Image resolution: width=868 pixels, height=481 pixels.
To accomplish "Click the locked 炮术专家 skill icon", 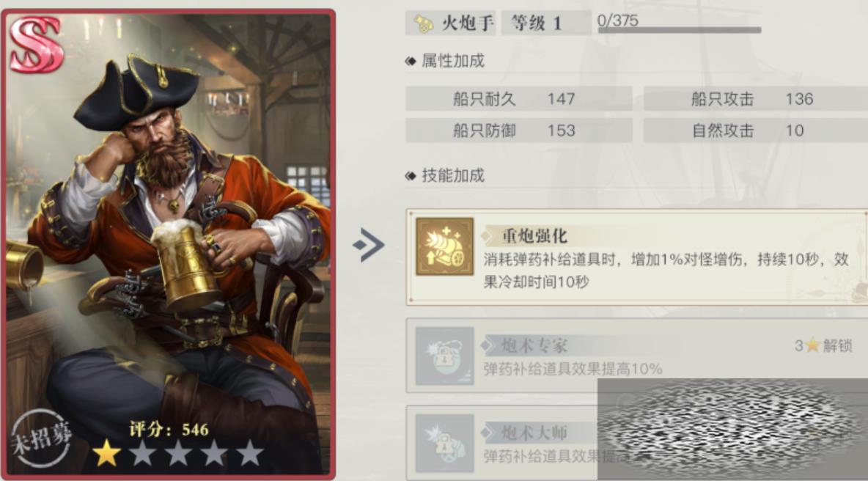I will click(x=444, y=356).
